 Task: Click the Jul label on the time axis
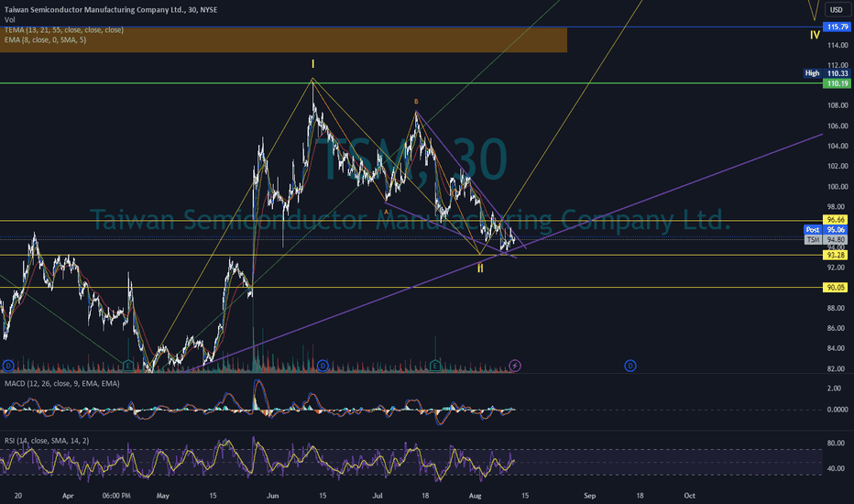click(x=377, y=496)
